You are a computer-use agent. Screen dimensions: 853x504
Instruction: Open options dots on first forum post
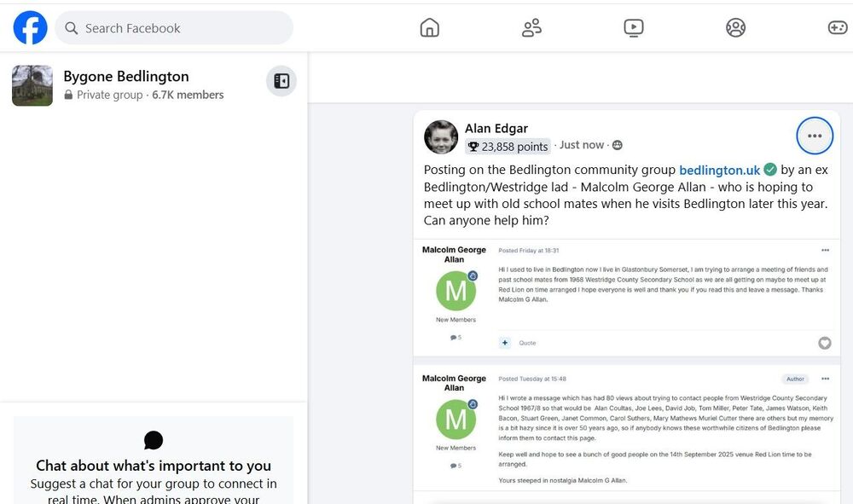tap(825, 250)
